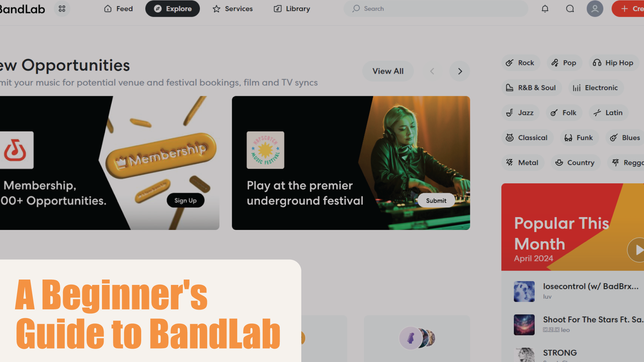Click View All opportunities button
Viewport: 644px width, 362px height.
tap(388, 71)
